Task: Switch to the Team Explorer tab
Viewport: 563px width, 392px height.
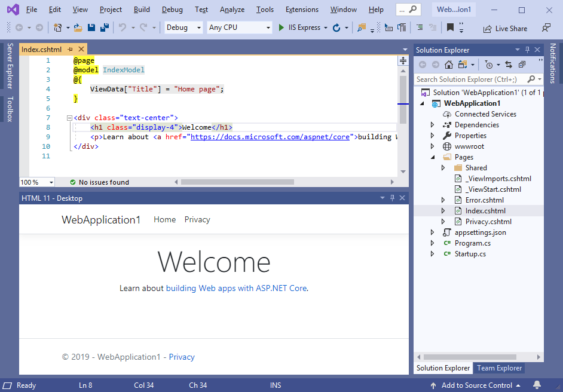Action: pos(499,368)
